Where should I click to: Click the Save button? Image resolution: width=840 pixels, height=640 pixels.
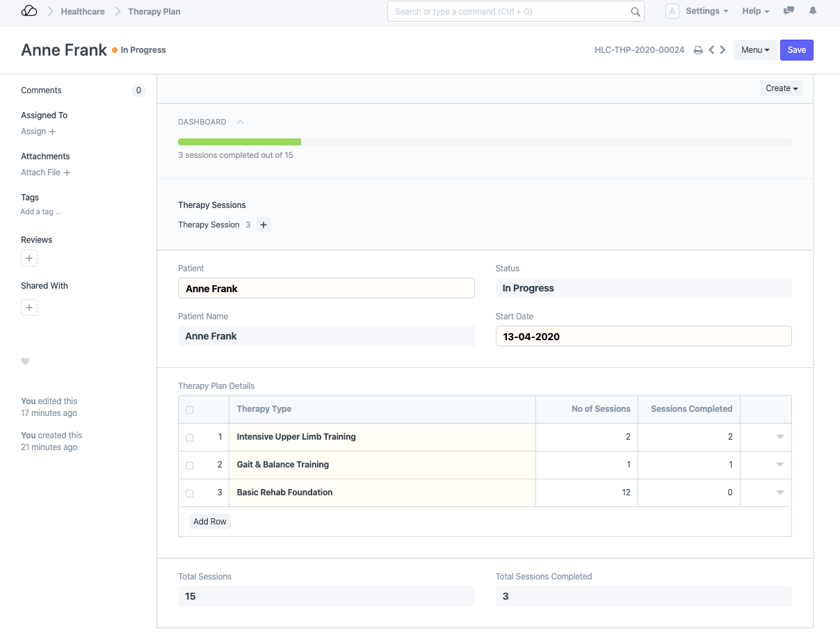796,50
